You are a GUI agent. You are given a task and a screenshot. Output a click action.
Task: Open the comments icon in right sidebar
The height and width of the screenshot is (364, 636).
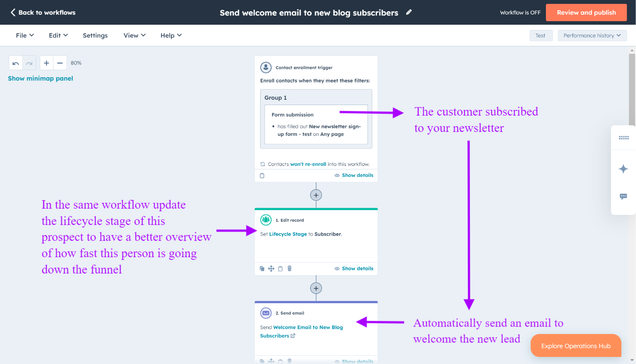(623, 197)
